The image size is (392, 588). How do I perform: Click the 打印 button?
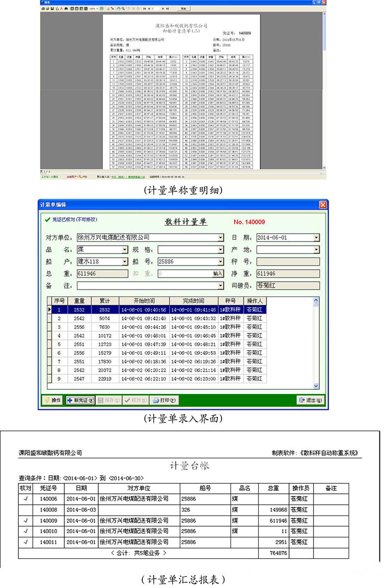[x=164, y=400]
